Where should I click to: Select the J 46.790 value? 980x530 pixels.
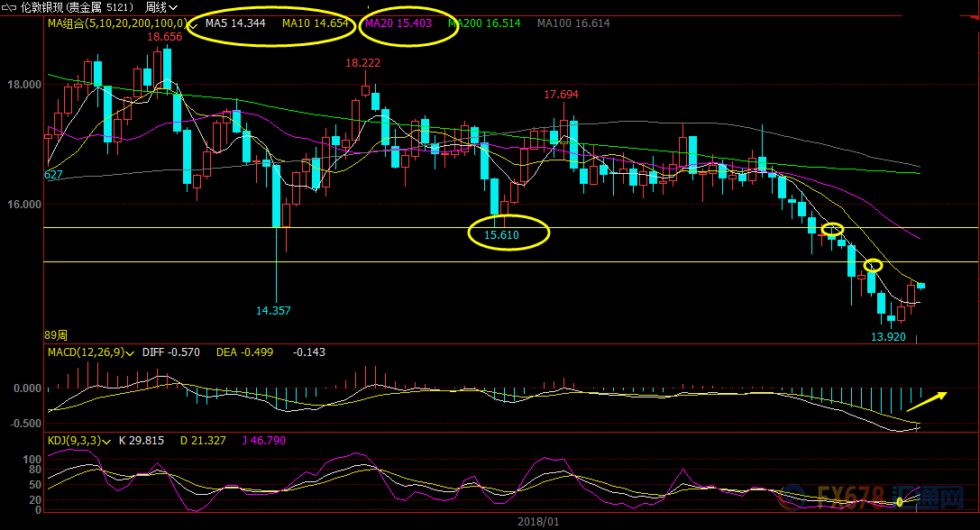pos(264,441)
